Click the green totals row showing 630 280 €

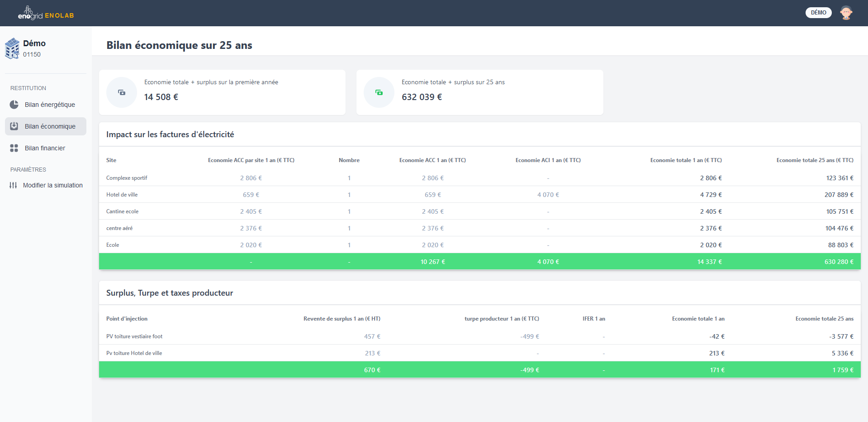coord(479,262)
